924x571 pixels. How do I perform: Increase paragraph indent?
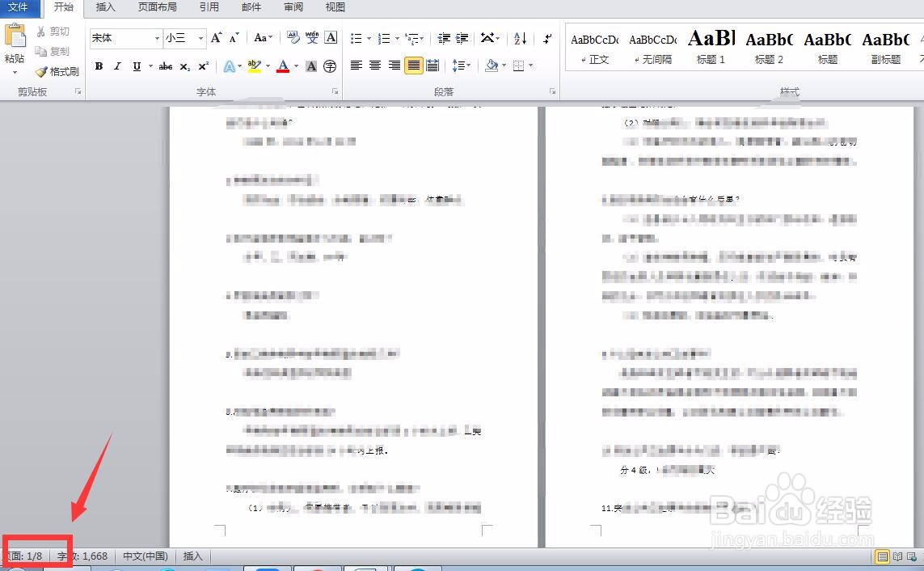click(462, 38)
